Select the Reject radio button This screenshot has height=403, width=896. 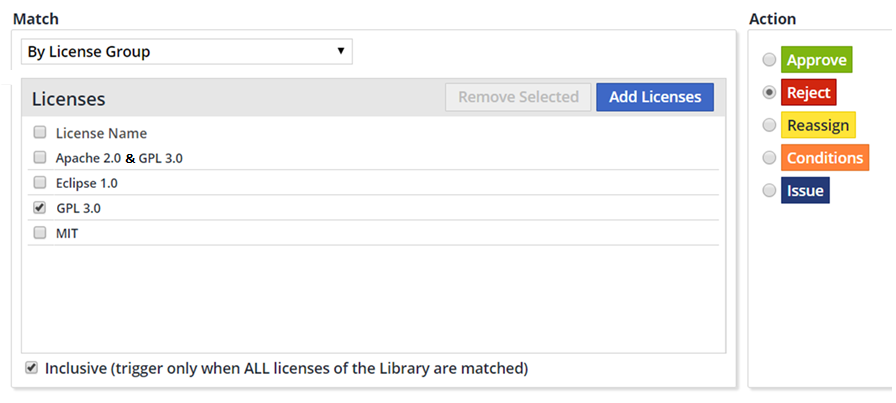(x=769, y=92)
